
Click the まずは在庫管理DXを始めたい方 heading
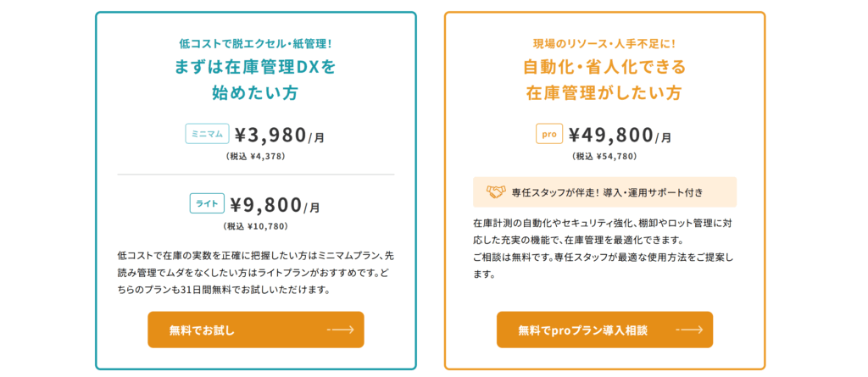[256, 80]
